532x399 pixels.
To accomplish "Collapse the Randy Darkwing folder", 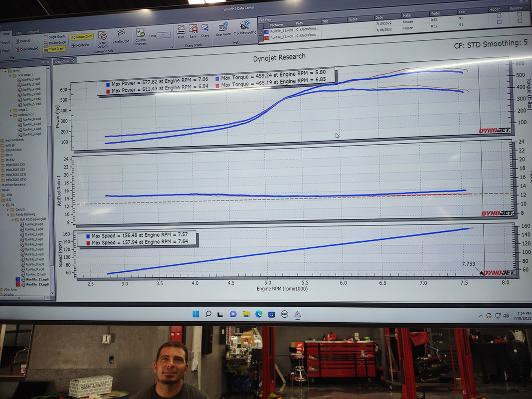I will point(8,215).
